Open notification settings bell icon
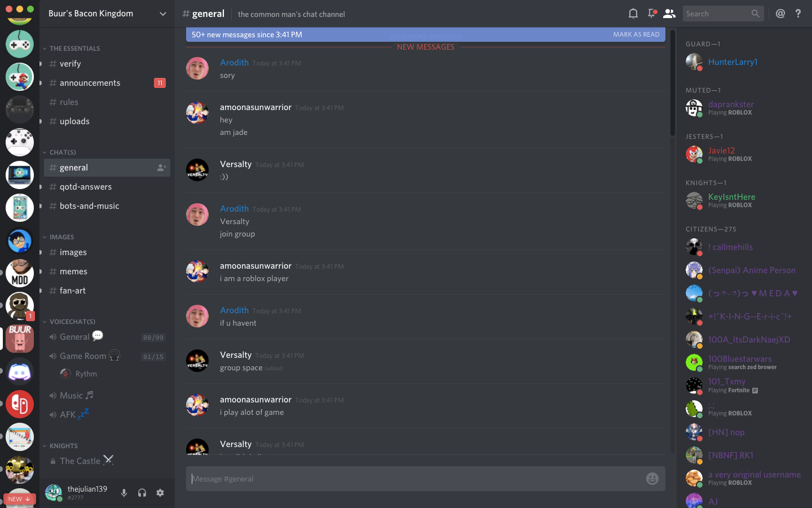 [633, 14]
